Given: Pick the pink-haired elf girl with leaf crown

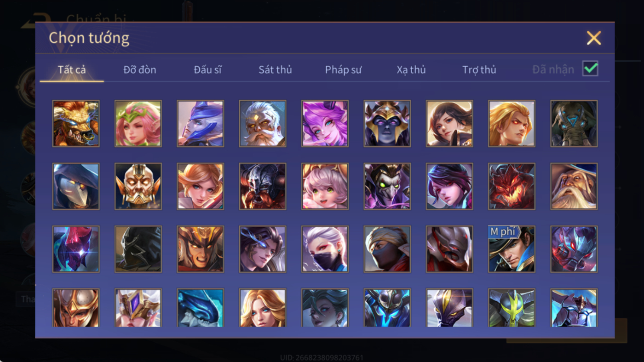Looking at the screenshot, I should click(x=138, y=124).
